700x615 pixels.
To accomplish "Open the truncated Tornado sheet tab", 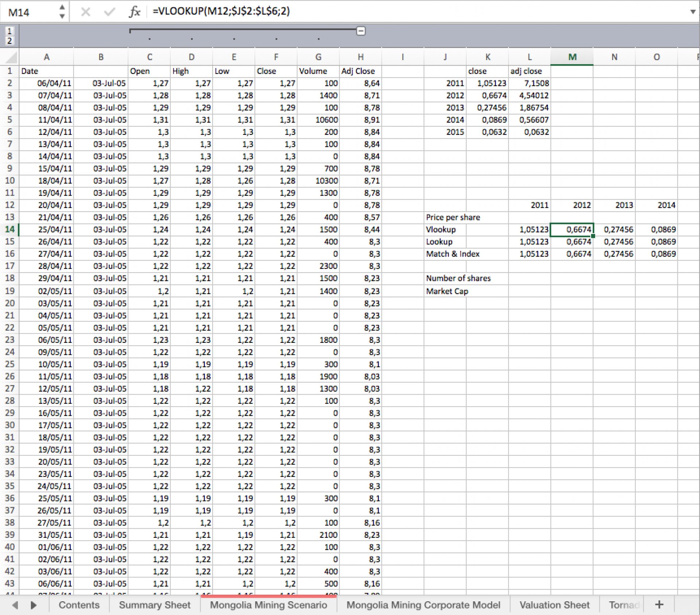I will click(x=622, y=605).
